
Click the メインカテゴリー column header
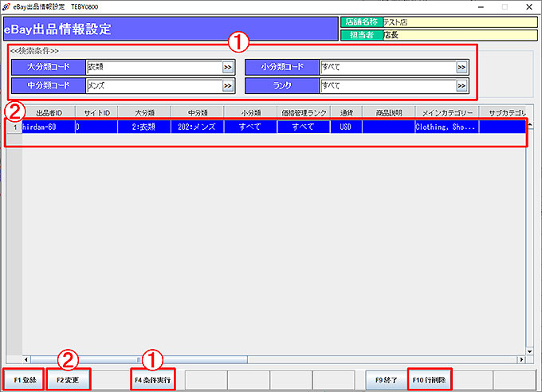[x=446, y=114]
